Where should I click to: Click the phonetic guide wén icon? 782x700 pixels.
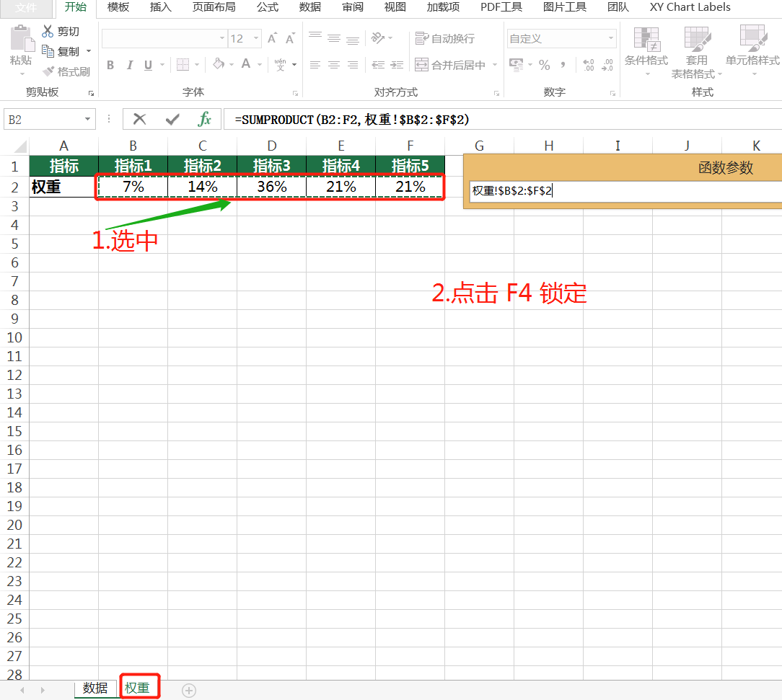(x=281, y=64)
